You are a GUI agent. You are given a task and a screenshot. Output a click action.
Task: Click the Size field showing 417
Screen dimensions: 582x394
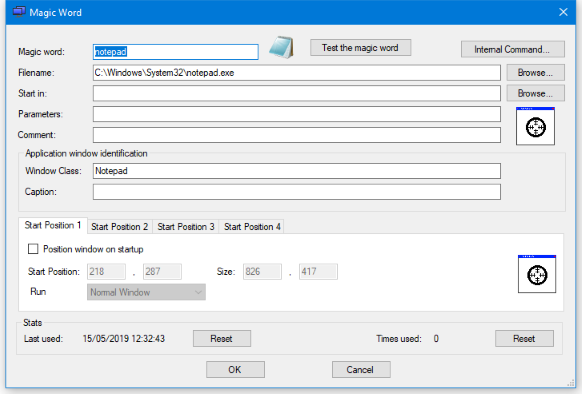(318, 271)
